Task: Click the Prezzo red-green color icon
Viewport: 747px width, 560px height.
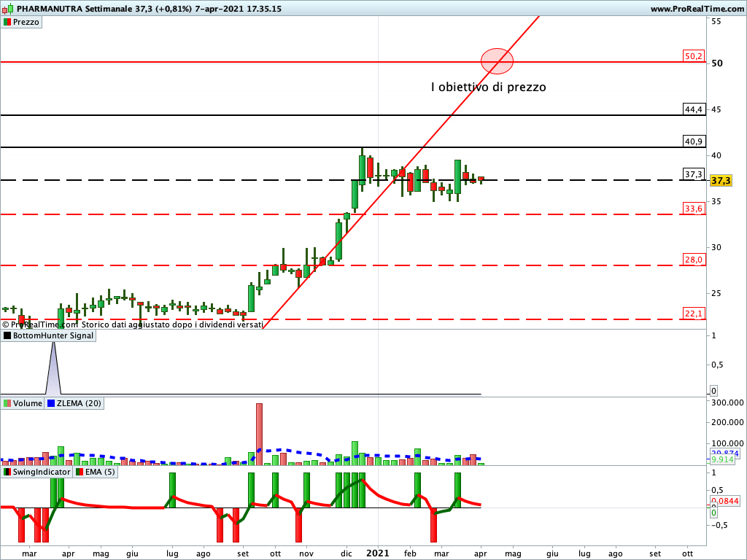Action: coord(7,23)
